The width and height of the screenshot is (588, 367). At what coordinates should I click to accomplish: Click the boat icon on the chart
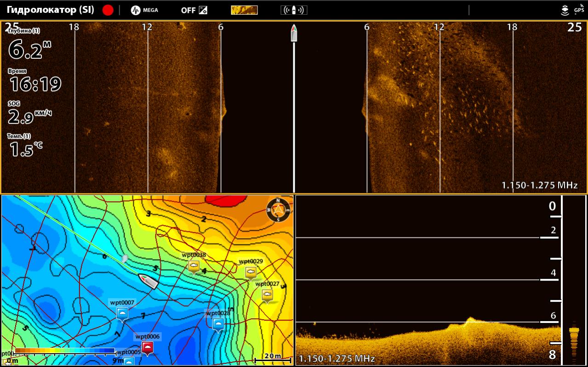point(148,281)
